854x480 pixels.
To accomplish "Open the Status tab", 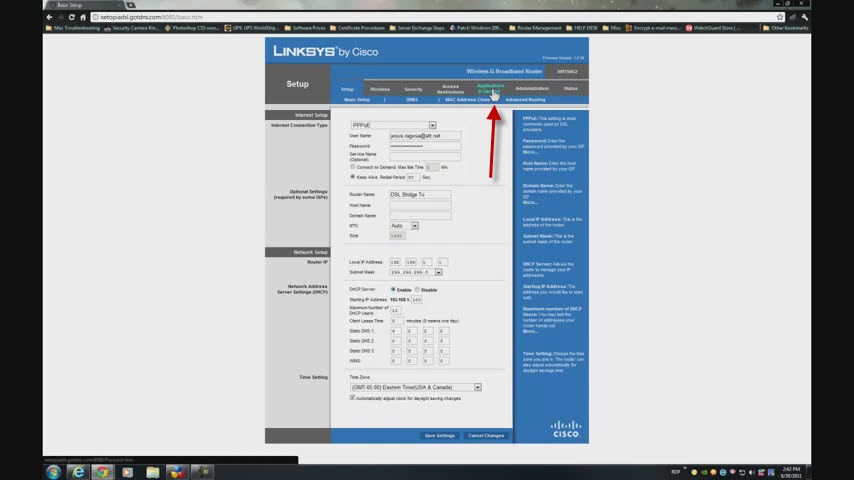I will point(570,88).
